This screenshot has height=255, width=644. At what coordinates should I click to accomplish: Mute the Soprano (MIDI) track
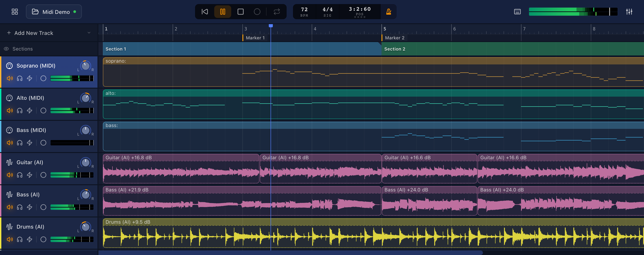coord(10,79)
